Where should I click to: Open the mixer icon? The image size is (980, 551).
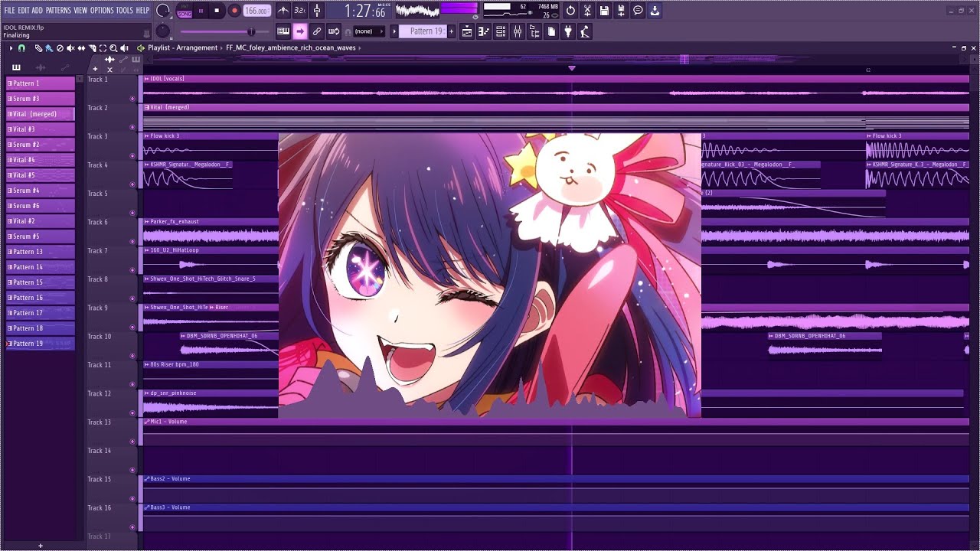coord(518,31)
